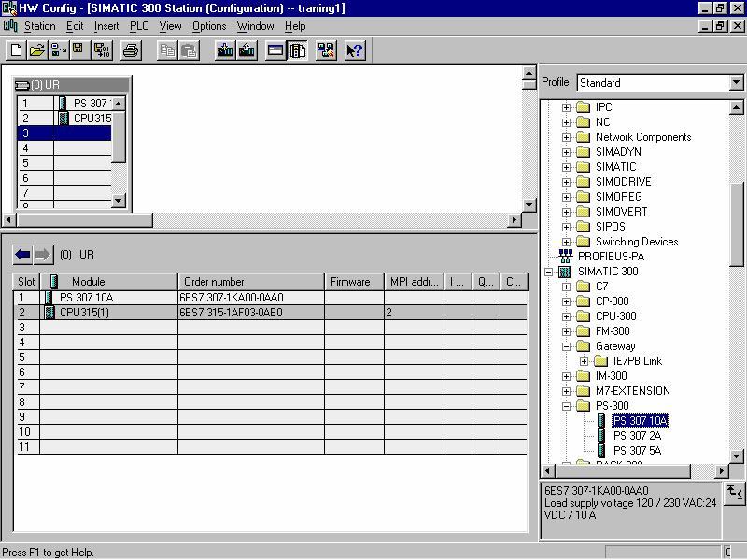Toggle the hardware Catalog toolbar icon
Image resolution: width=747 pixels, height=560 pixels.
pyautogui.click(x=297, y=50)
